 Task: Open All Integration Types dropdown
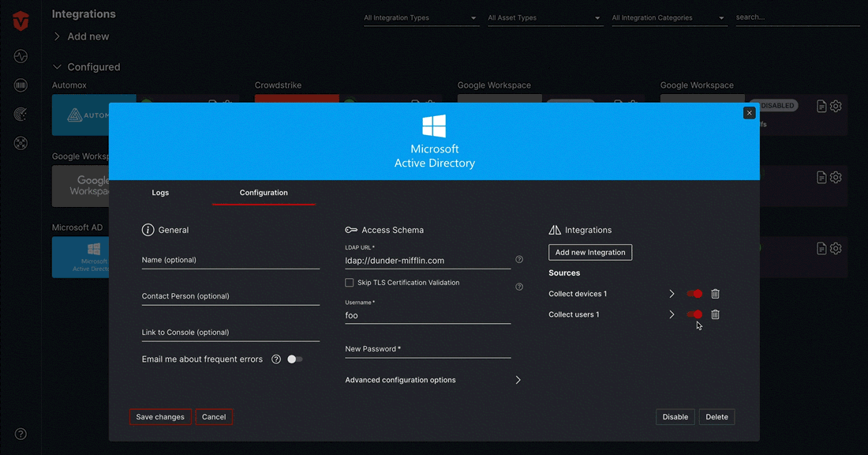click(420, 17)
